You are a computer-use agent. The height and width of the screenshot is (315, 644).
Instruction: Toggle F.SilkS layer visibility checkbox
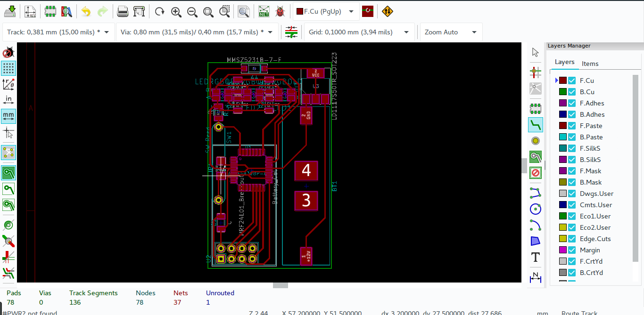(x=572, y=148)
